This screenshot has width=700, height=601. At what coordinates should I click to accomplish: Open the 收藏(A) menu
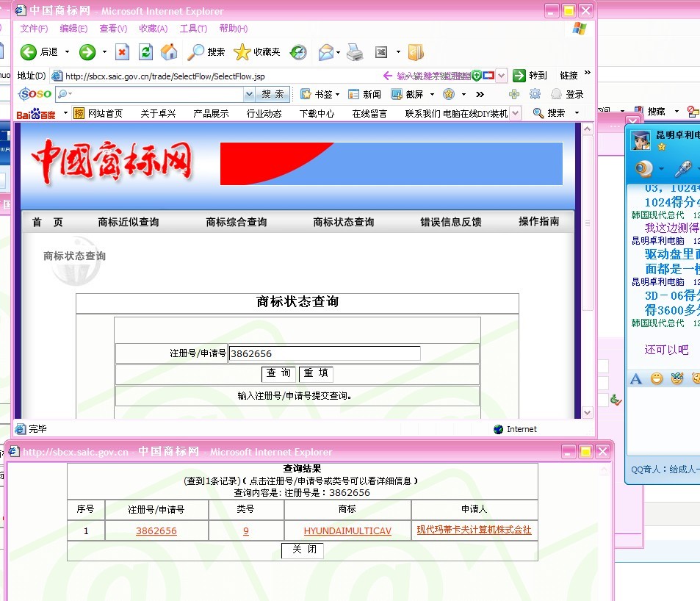coord(153,29)
